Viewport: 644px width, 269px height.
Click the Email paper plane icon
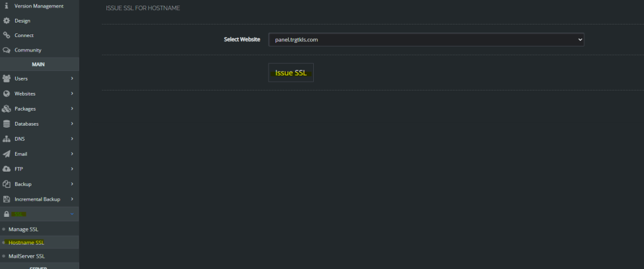[6, 154]
